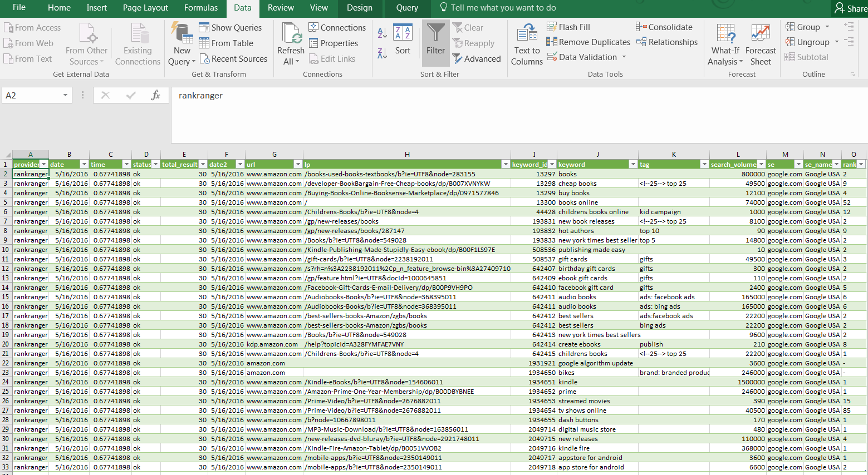Click the Share button
This screenshot has width=868, height=475.
(x=850, y=8)
